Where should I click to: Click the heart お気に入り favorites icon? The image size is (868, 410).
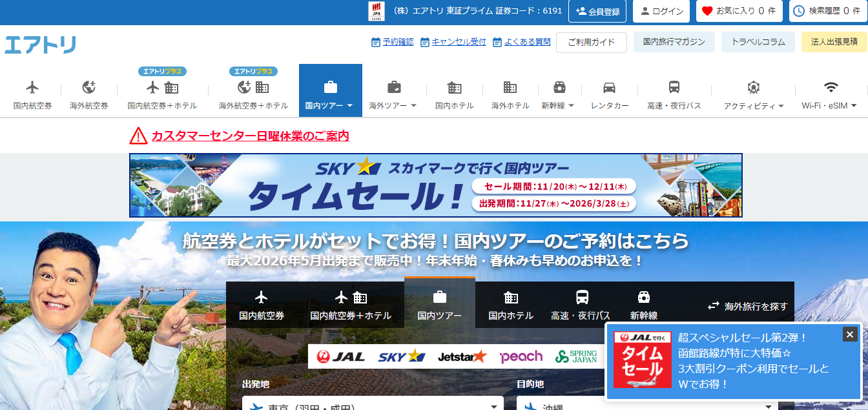(x=707, y=11)
